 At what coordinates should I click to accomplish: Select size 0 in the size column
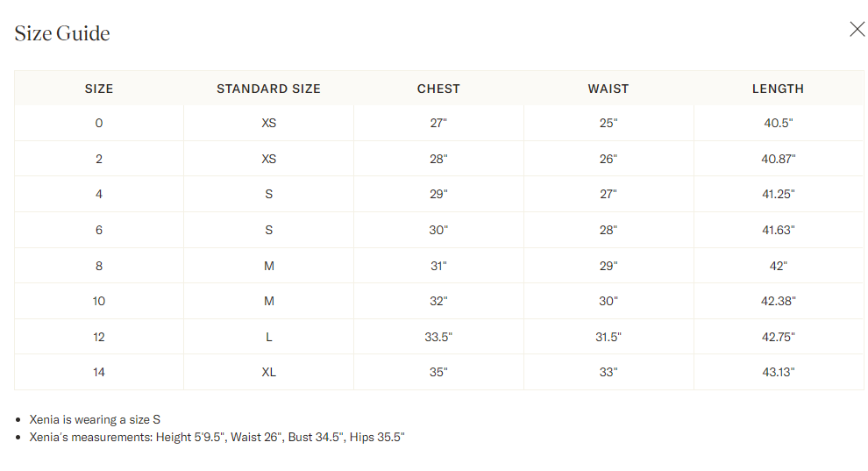(x=99, y=124)
